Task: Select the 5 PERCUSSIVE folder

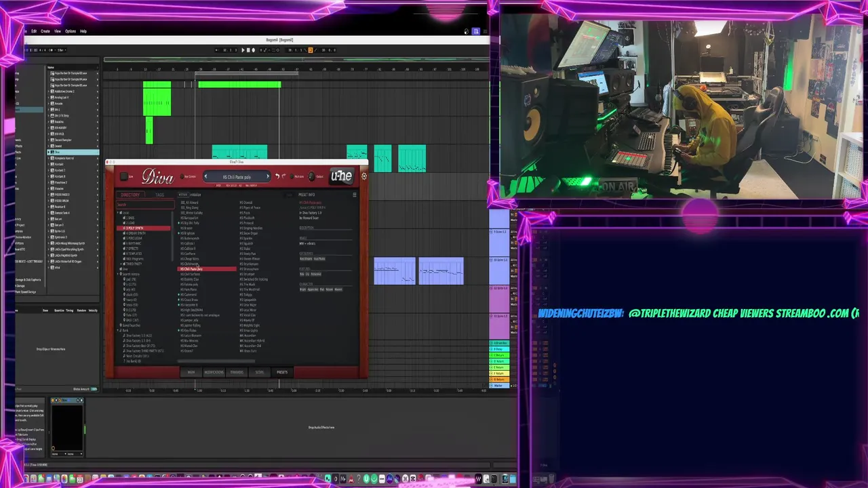Action: [134, 239]
